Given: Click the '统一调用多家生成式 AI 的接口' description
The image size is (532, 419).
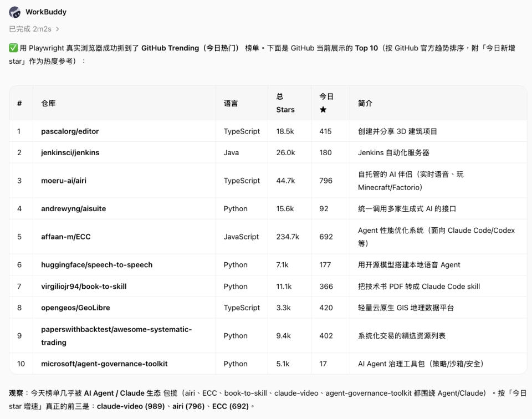Looking at the screenshot, I should [x=407, y=208].
